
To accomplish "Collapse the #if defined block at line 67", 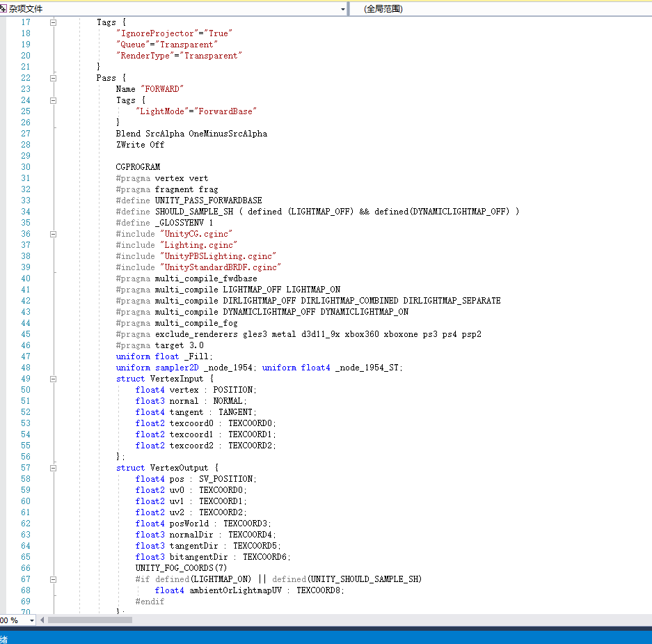I will [x=54, y=579].
